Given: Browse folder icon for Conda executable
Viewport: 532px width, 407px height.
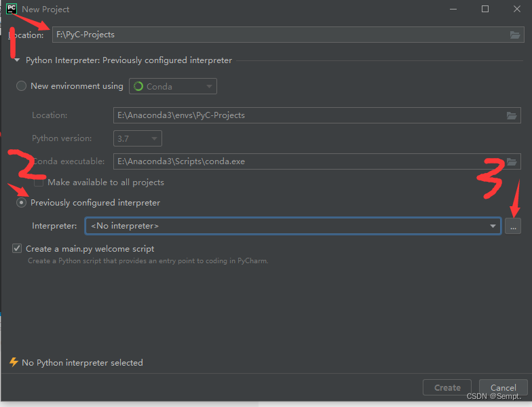Looking at the screenshot, I should 512,161.
